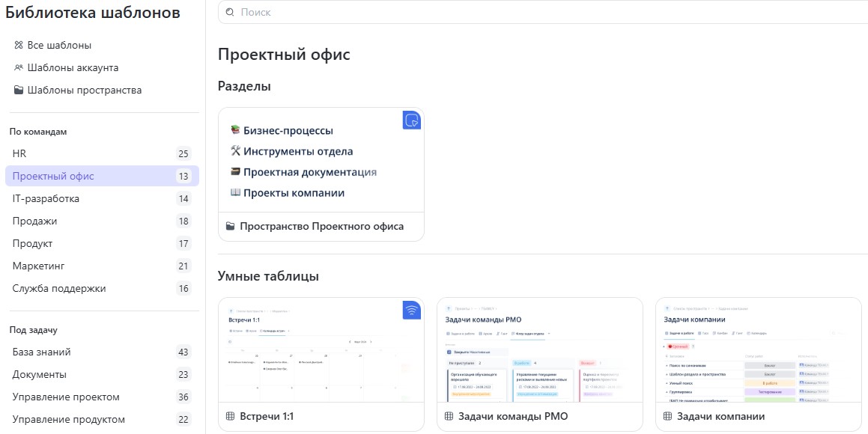Select the tools icon beside «Инструменты отдела»
The height and width of the screenshot is (434, 868).
pyautogui.click(x=234, y=150)
